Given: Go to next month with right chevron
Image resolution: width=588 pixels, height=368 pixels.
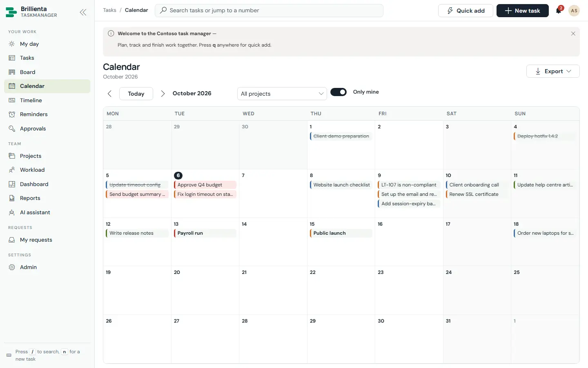Looking at the screenshot, I should pyautogui.click(x=163, y=94).
